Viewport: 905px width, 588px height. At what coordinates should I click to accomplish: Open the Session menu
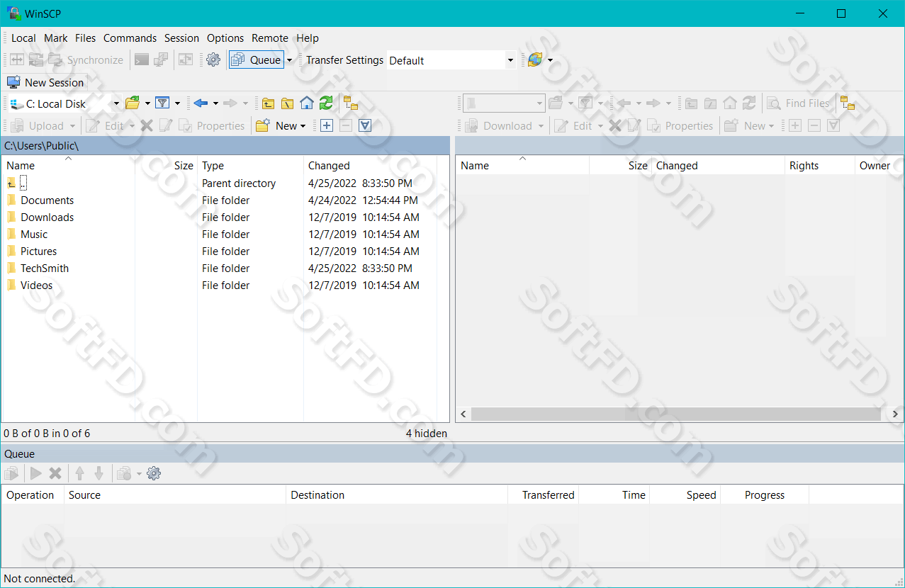182,38
